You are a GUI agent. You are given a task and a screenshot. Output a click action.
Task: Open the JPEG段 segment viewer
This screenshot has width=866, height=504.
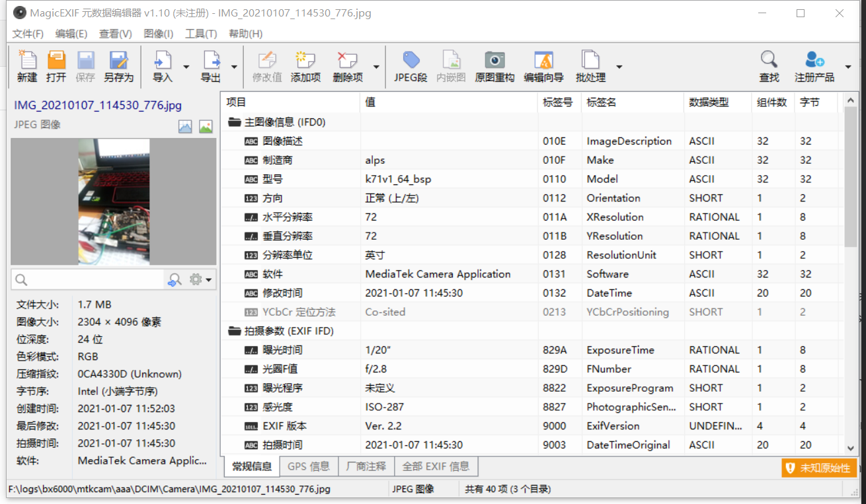point(411,65)
